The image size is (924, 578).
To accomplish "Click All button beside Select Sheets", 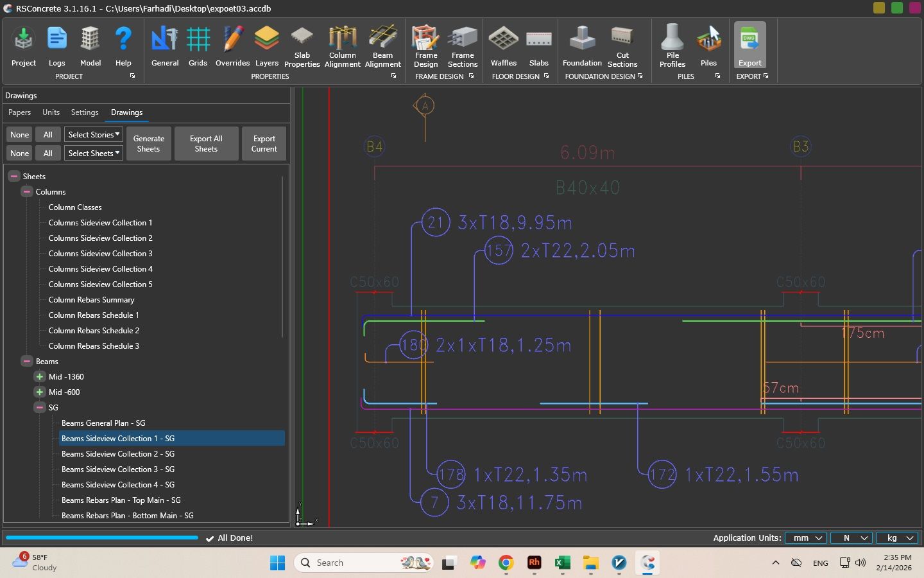I will tap(48, 153).
